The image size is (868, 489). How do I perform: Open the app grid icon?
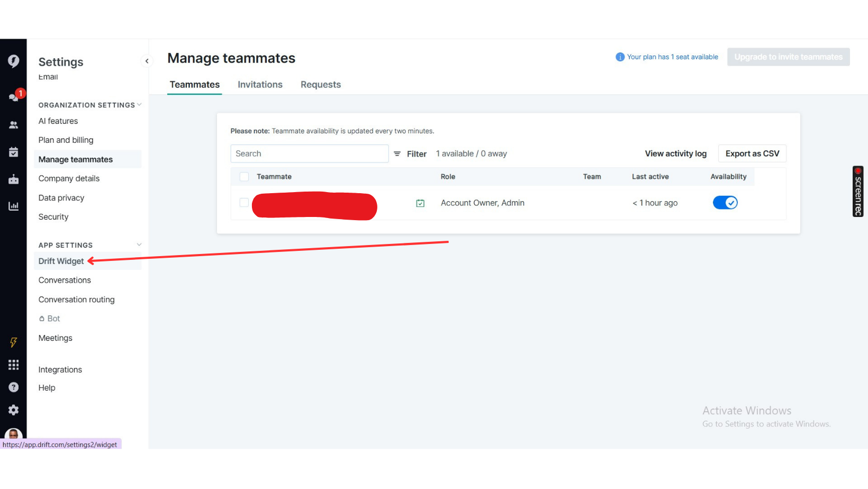pos(14,365)
